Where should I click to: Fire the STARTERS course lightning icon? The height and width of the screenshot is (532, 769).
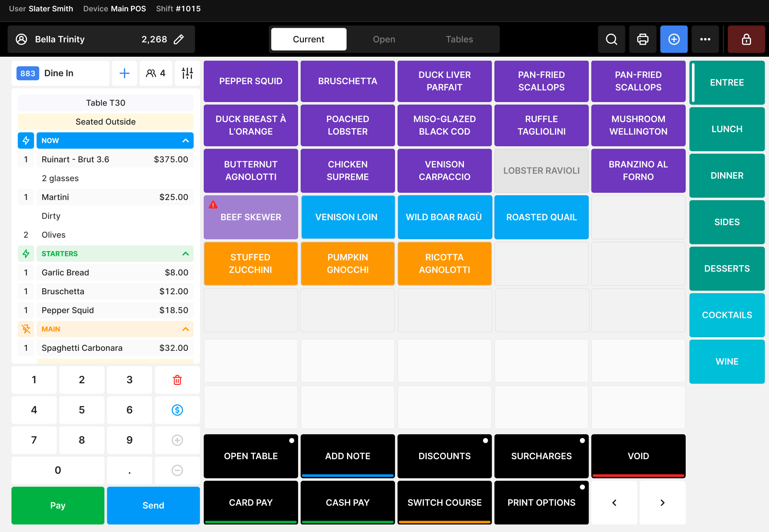click(26, 253)
